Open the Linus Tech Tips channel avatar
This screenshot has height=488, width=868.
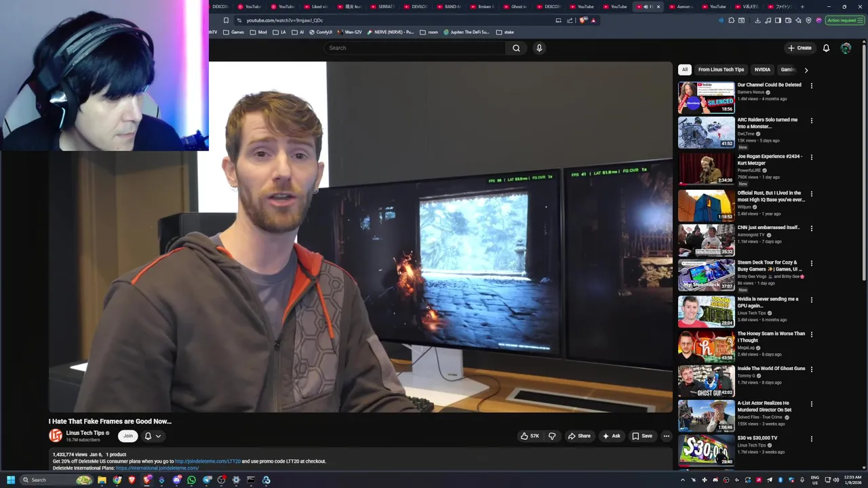click(56, 436)
